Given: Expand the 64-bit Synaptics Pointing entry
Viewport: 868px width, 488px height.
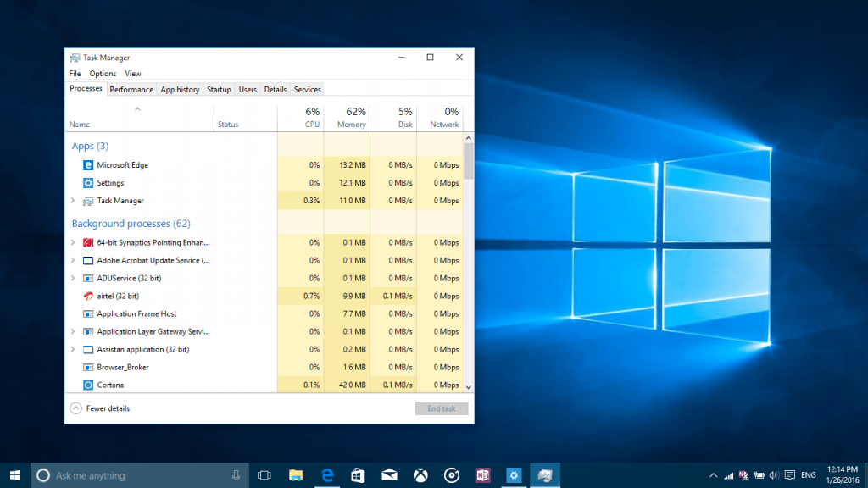Looking at the screenshot, I should click(x=73, y=242).
